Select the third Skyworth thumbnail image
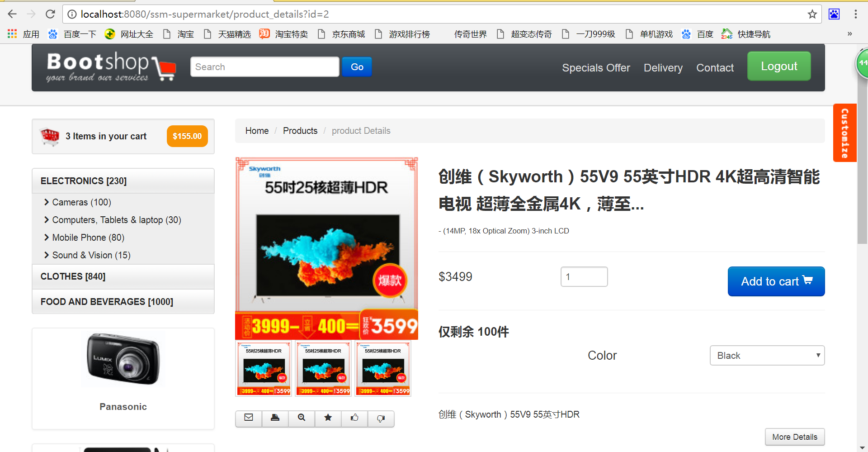The width and height of the screenshot is (868, 452). pos(383,369)
